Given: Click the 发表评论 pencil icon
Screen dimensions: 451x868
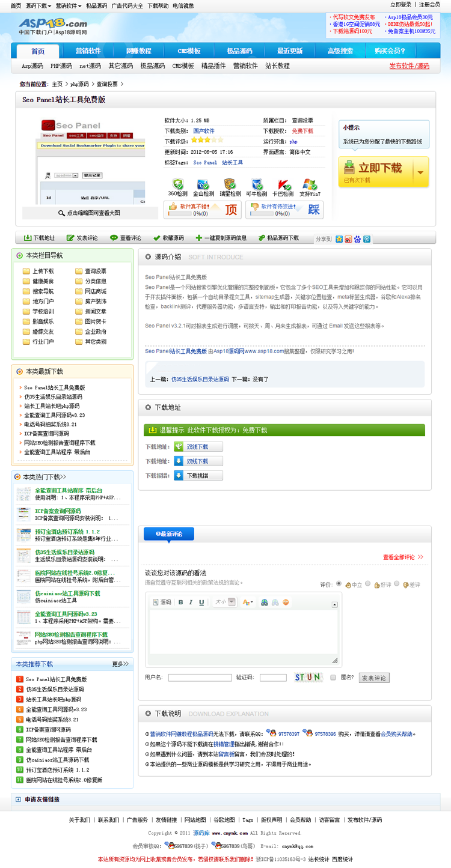Looking at the screenshot, I should [70, 238].
